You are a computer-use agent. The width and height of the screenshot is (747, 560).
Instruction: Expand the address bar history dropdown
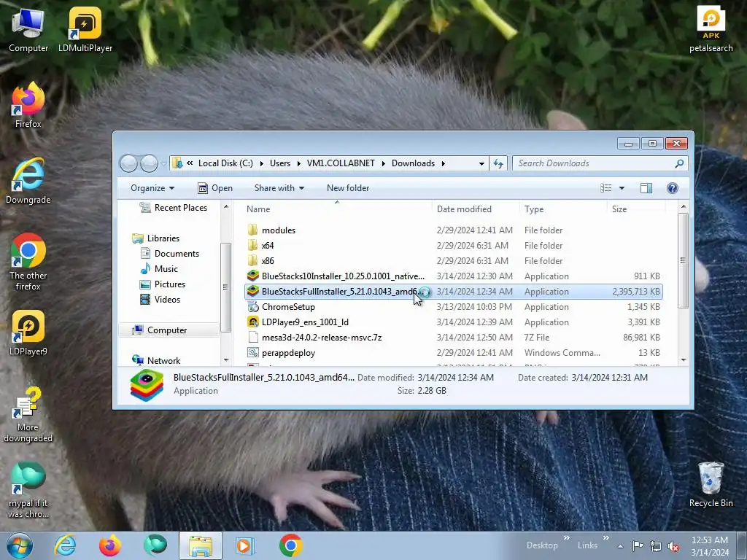tap(481, 163)
